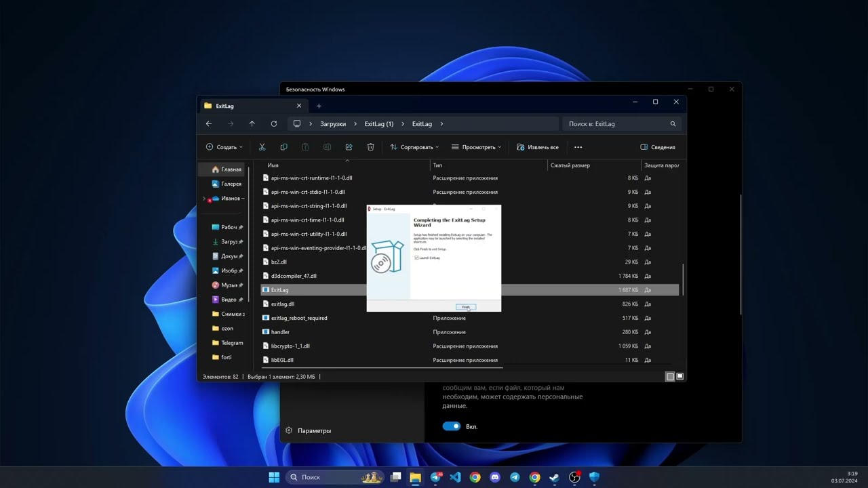868x488 pixels.
Task: Toggle the Сведения details pane
Action: (658, 147)
